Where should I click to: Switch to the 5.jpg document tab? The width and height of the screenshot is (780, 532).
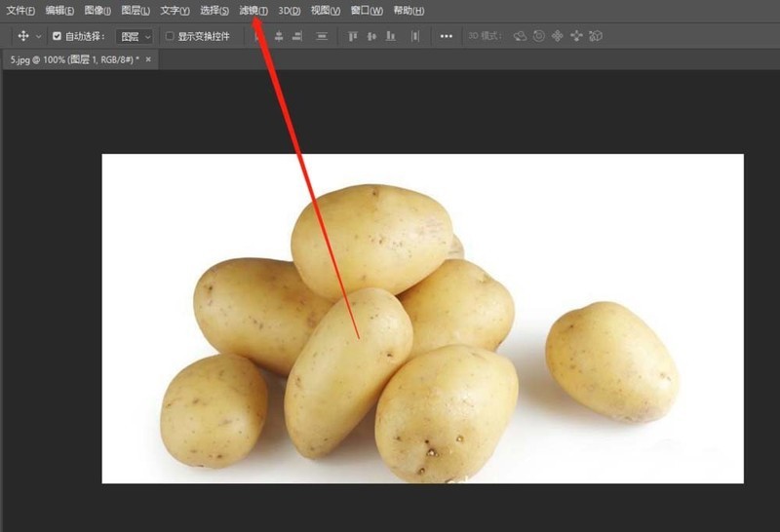73,59
